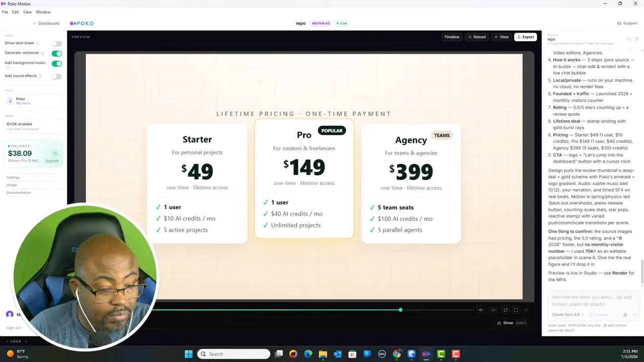Open info icon beside Add sound effects
644x362 pixels.
pos(40,76)
